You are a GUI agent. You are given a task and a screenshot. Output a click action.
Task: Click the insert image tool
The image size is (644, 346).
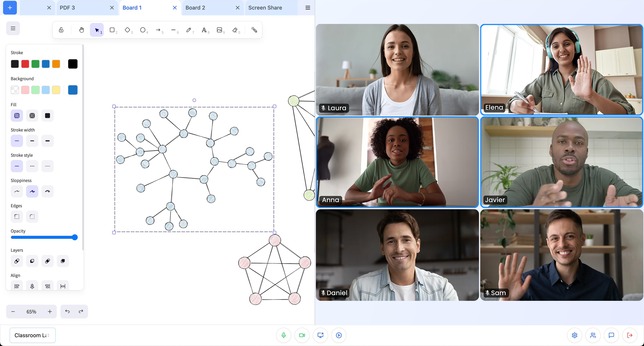point(219,30)
